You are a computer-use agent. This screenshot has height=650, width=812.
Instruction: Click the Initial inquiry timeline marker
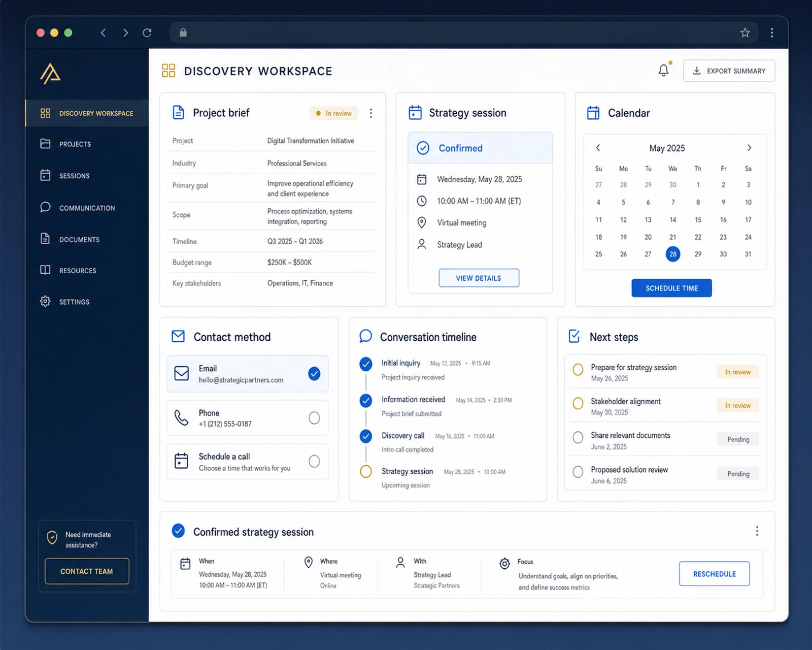[365, 364]
